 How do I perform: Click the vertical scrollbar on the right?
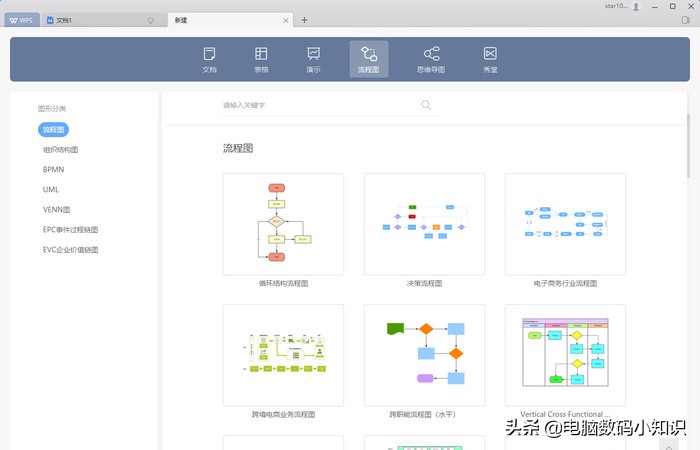pyautogui.click(x=688, y=146)
